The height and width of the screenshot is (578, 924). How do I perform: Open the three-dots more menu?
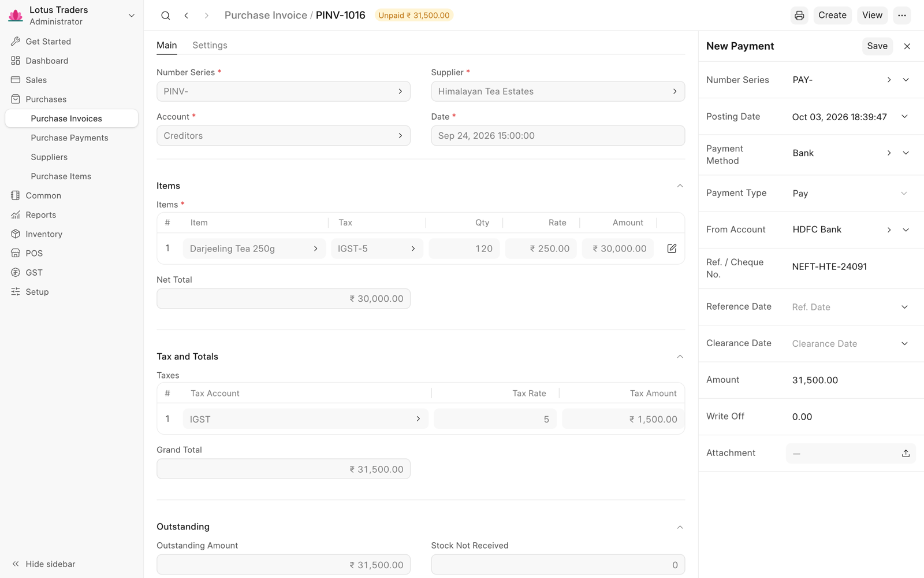[902, 16]
